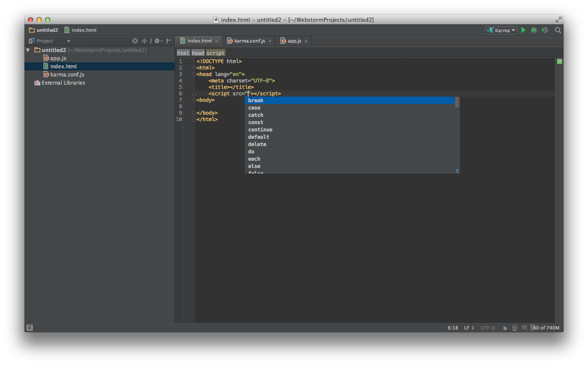Choose 'break' from completion list
588x366 pixels.
(349, 101)
